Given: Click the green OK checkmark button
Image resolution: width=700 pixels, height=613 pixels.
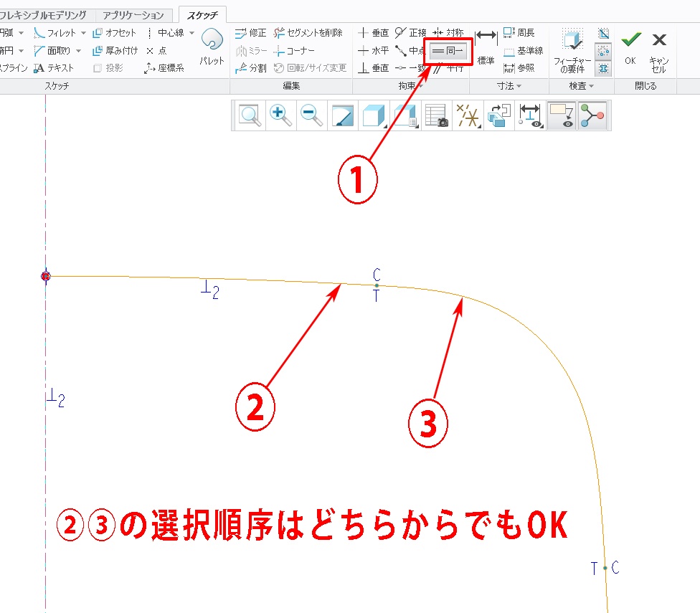Looking at the screenshot, I should click(x=630, y=41).
